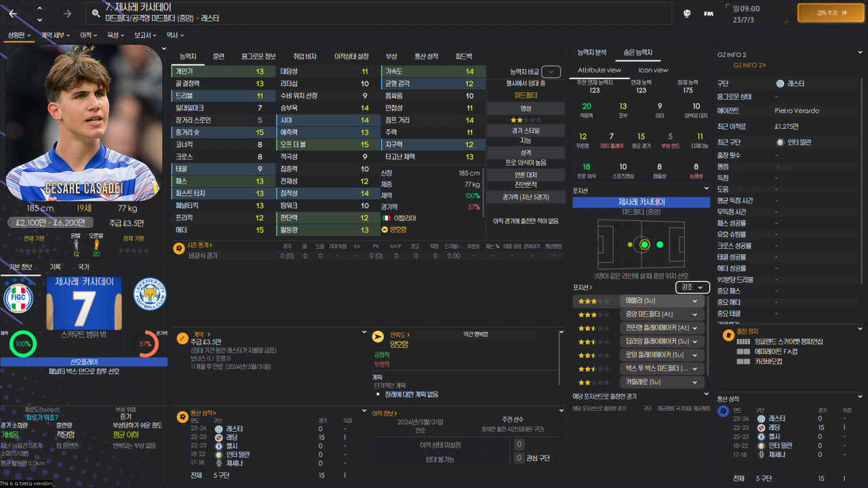868x488 pixels.
Task: Open the 능력치 비교 dropdown
Action: [550, 71]
